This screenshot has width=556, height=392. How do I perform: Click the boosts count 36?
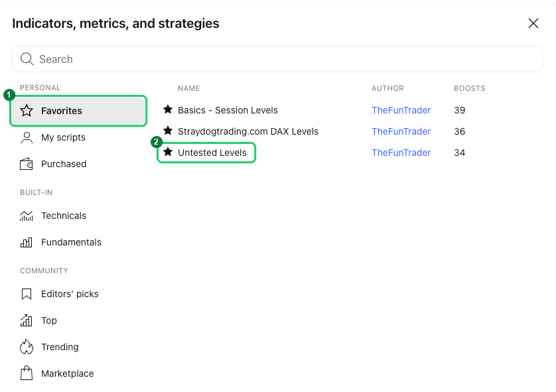pos(460,131)
